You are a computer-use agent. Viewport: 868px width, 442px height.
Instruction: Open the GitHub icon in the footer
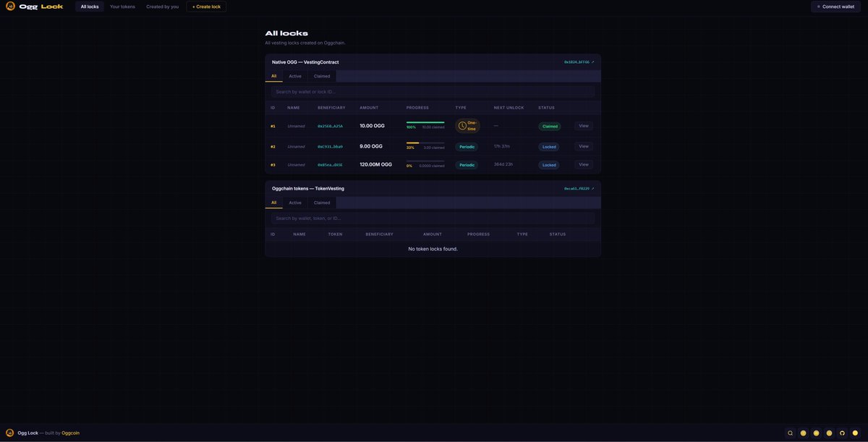point(842,433)
